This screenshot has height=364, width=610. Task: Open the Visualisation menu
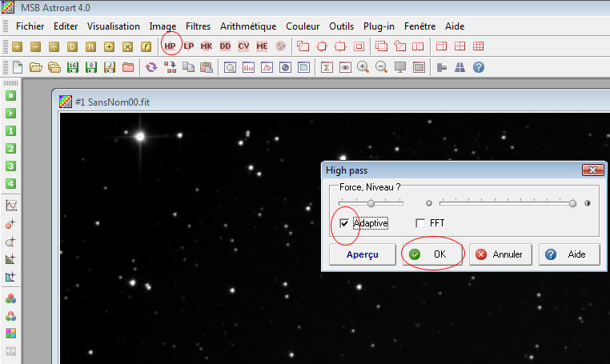114,26
